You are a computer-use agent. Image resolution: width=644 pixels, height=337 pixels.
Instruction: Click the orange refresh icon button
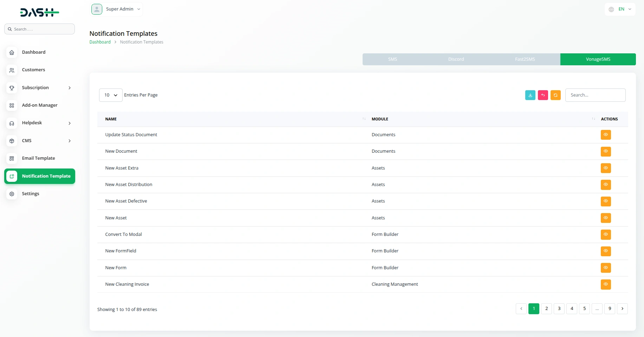tap(555, 95)
